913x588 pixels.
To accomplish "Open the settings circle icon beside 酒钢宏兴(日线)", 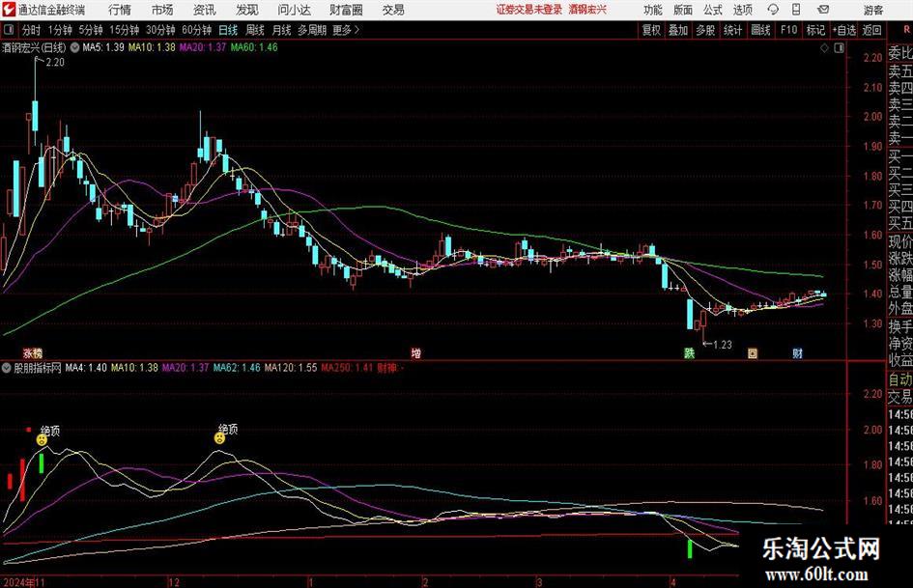I will pyautogui.click(x=74, y=47).
